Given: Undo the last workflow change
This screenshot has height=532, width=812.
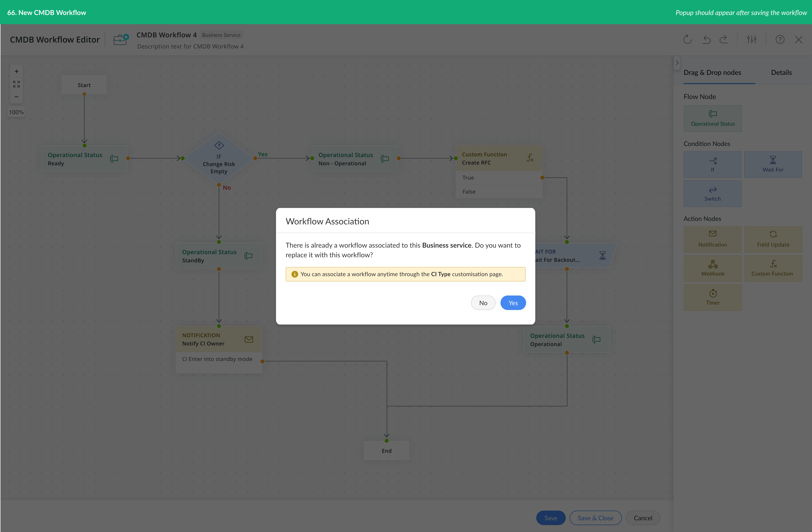Looking at the screenshot, I should point(706,40).
